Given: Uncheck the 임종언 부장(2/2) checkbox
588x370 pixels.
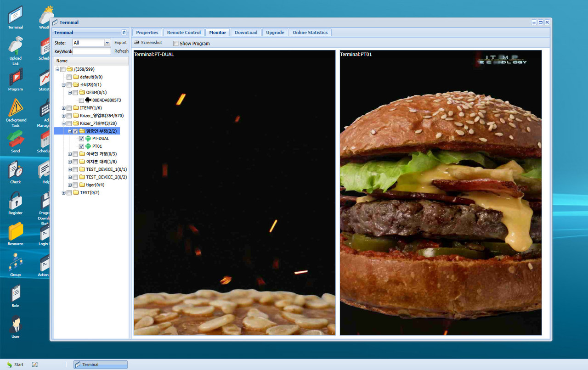Looking at the screenshot, I should [75, 131].
